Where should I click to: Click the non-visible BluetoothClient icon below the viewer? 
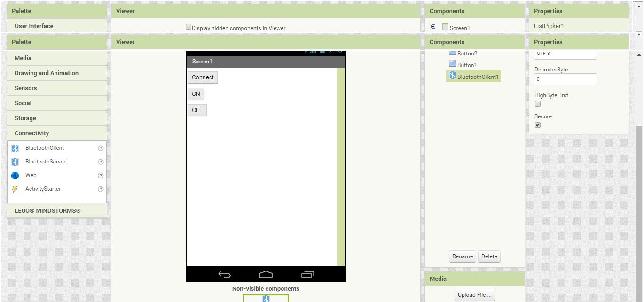[x=266, y=298]
